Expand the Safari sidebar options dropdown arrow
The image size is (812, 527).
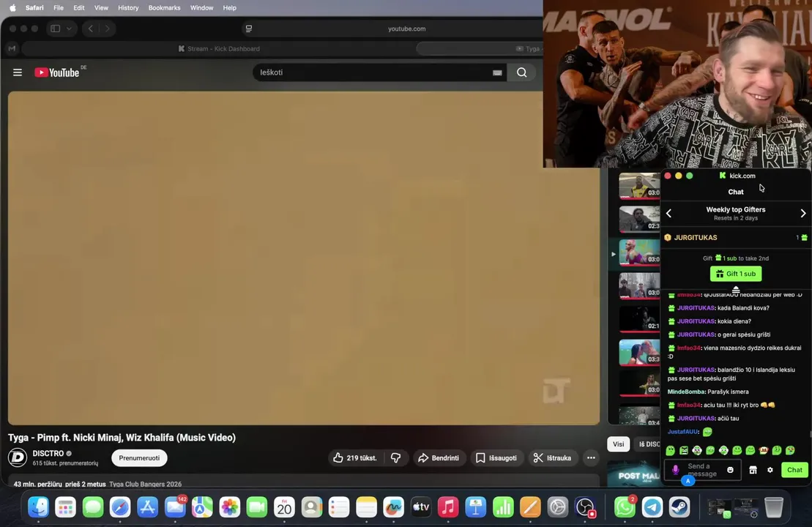69,29
